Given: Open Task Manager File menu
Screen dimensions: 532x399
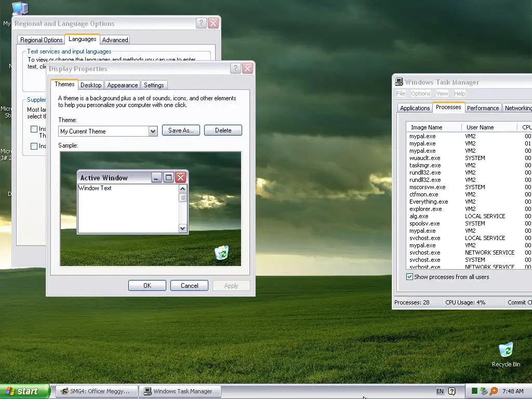Looking at the screenshot, I should tap(401, 94).
